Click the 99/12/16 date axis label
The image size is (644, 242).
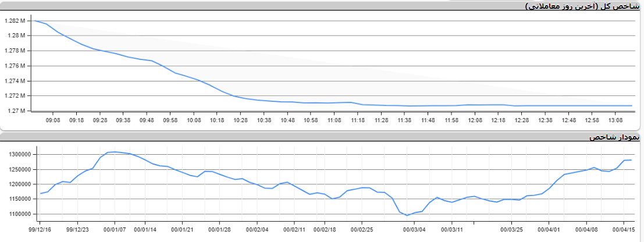40,229
